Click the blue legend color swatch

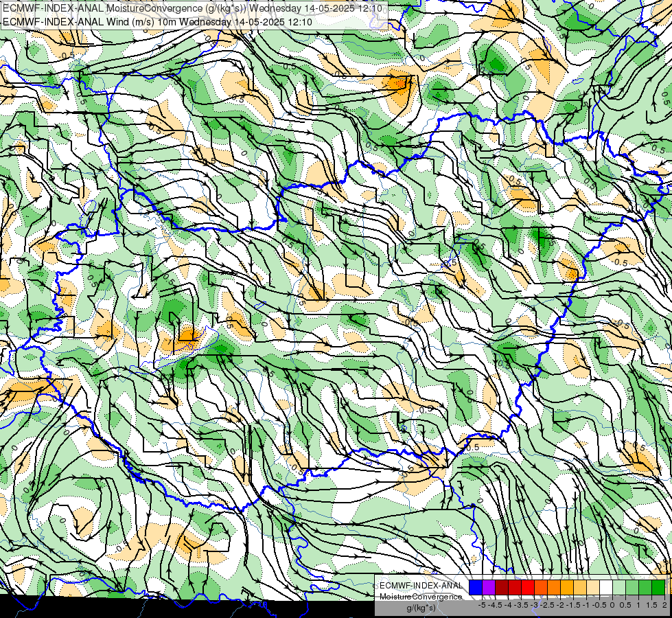pyautogui.click(x=476, y=587)
